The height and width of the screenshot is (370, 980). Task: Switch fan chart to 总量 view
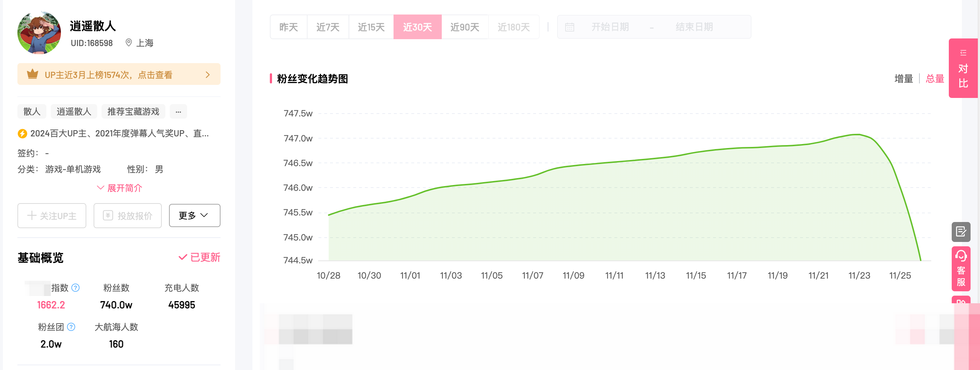click(x=935, y=78)
